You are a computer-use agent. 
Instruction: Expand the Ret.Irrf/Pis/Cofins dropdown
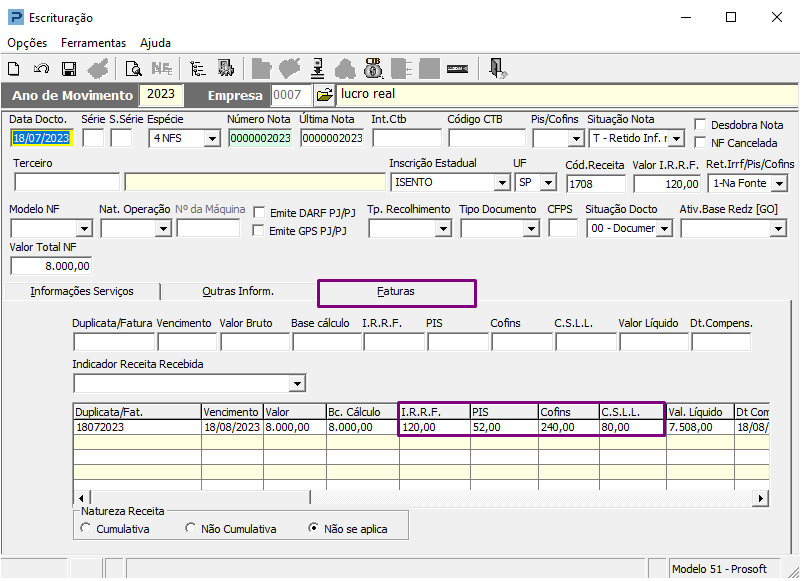click(779, 184)
